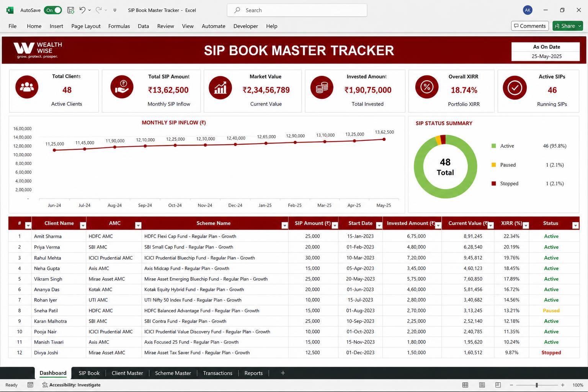This screenshot has height=392, width=588.
Task: Open the Review ribbon tab
Action: pyautogui.click(x=165, y=26)
